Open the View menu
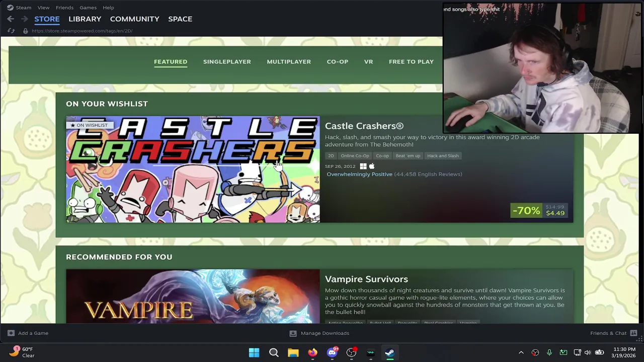 pyautogui.click(x=43, y=8)
